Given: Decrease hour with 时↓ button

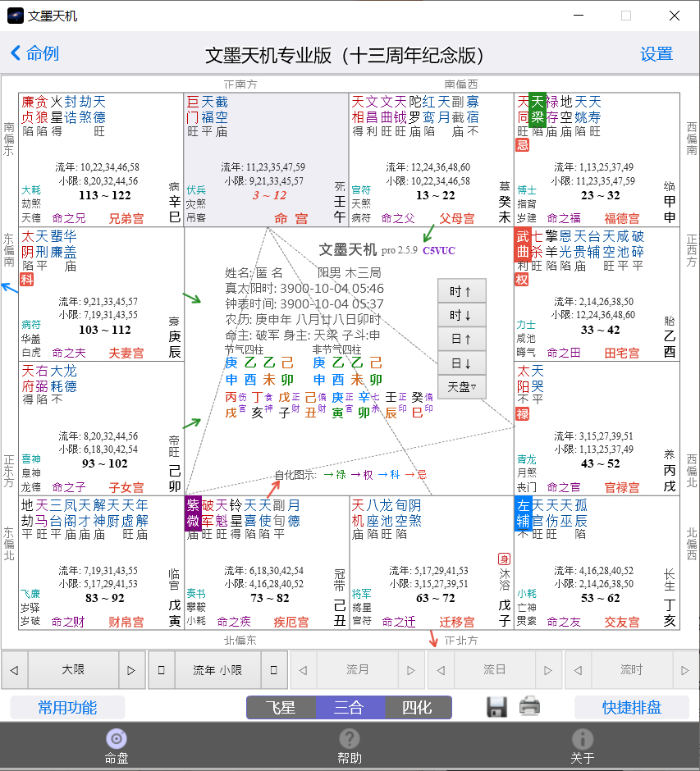Looking at the screenshot, I should 461,315.
